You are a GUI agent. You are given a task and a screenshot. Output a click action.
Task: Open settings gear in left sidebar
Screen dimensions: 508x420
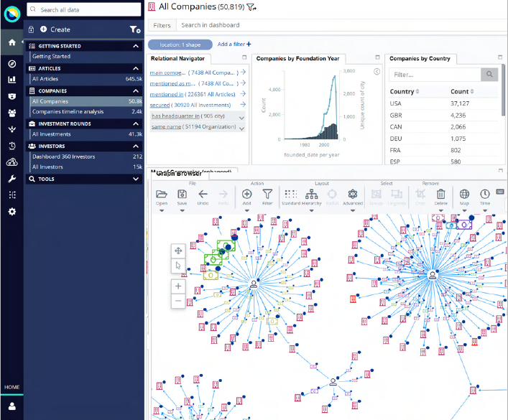[x=11, y=212]
